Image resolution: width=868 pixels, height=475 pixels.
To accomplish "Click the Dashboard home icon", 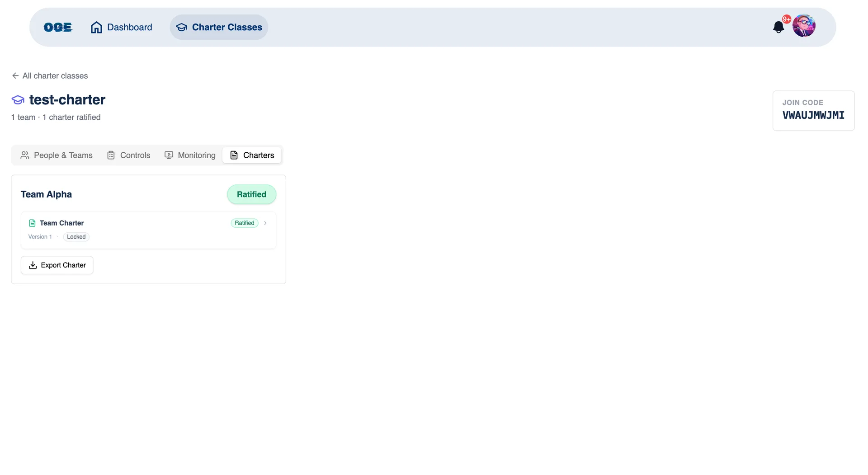I will (96, 27).
